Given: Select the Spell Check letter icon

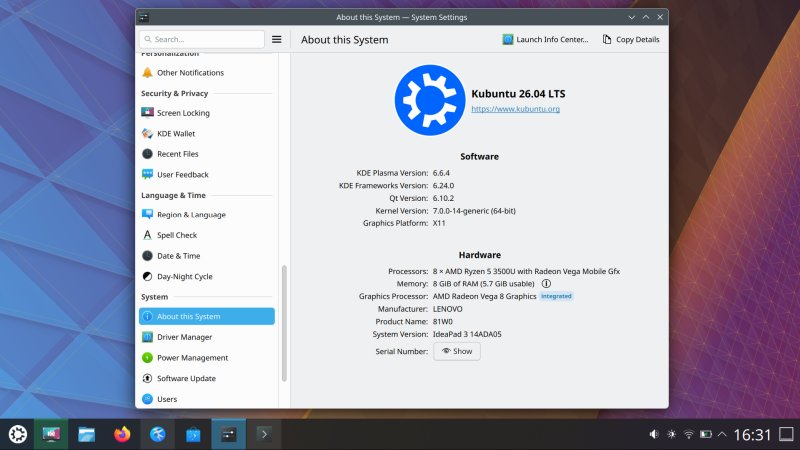Looking at the screenshot, I should [147, 235].
